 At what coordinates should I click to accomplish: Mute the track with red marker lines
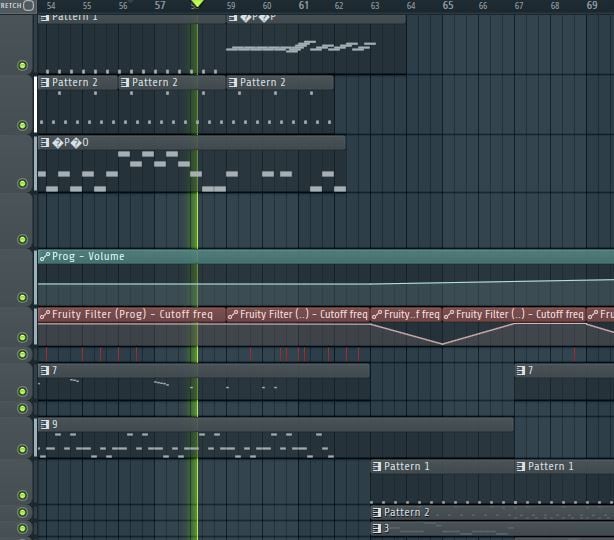click(x=22, y=354)
